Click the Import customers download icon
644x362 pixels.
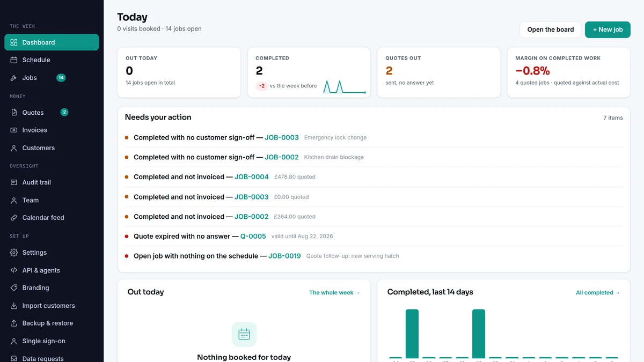pyautogui.click(x=14, y=306)
